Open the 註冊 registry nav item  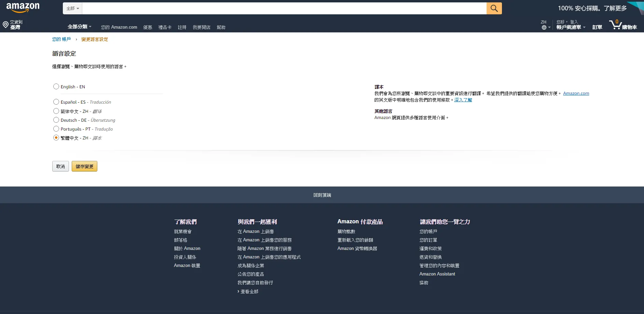click(x=182, y=27)
